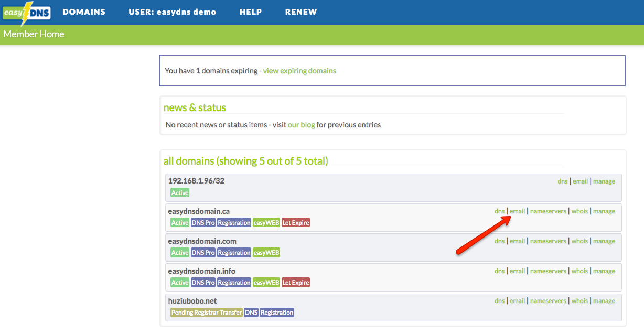Click the Pending Registrar Transfer badge

tap(207, 313)
